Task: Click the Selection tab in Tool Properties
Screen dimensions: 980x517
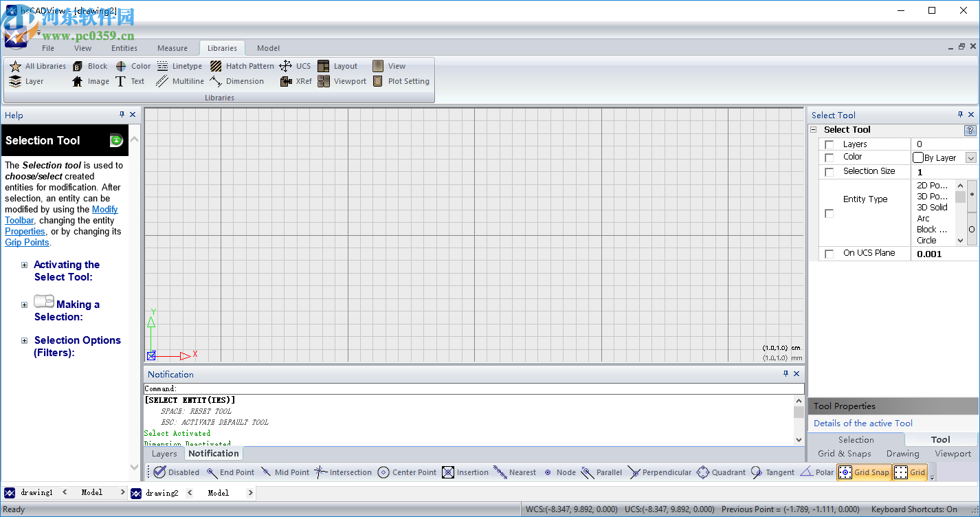Action: click(856, 440)
